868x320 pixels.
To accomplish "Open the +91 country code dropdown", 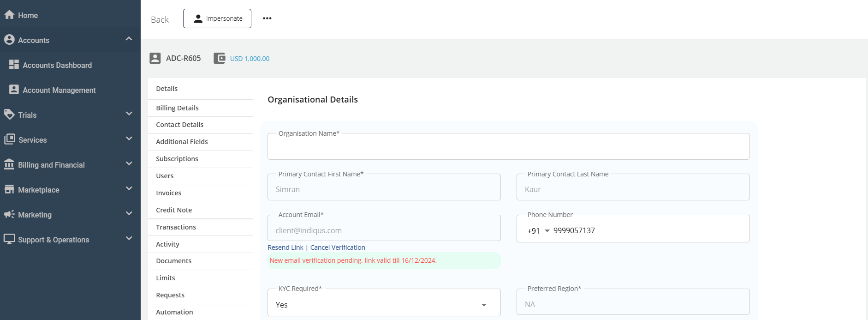I will coord(539,230).
